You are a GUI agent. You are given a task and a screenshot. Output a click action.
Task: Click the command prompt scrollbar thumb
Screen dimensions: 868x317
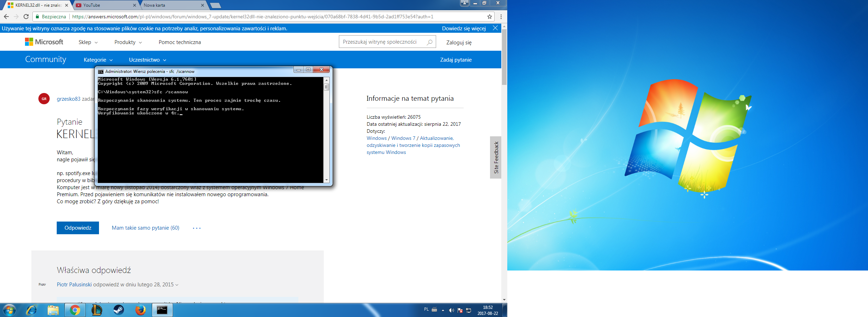click(326, 87)
